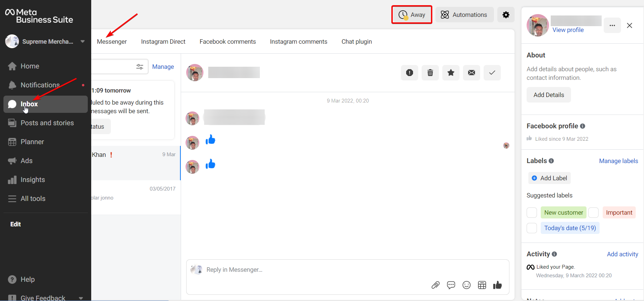Click the Manage link
The height and width of the screenshot is (301, 644).
click(163, 67)
